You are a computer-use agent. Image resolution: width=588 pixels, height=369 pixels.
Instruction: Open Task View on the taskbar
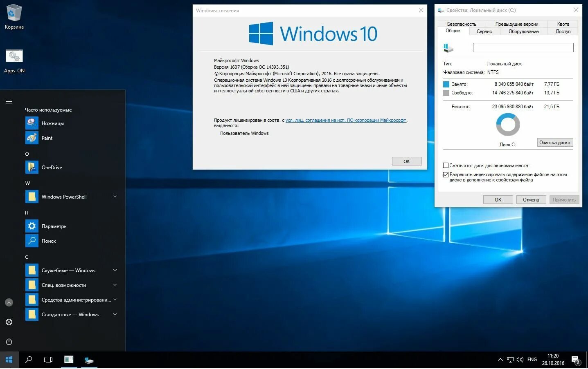48,360
